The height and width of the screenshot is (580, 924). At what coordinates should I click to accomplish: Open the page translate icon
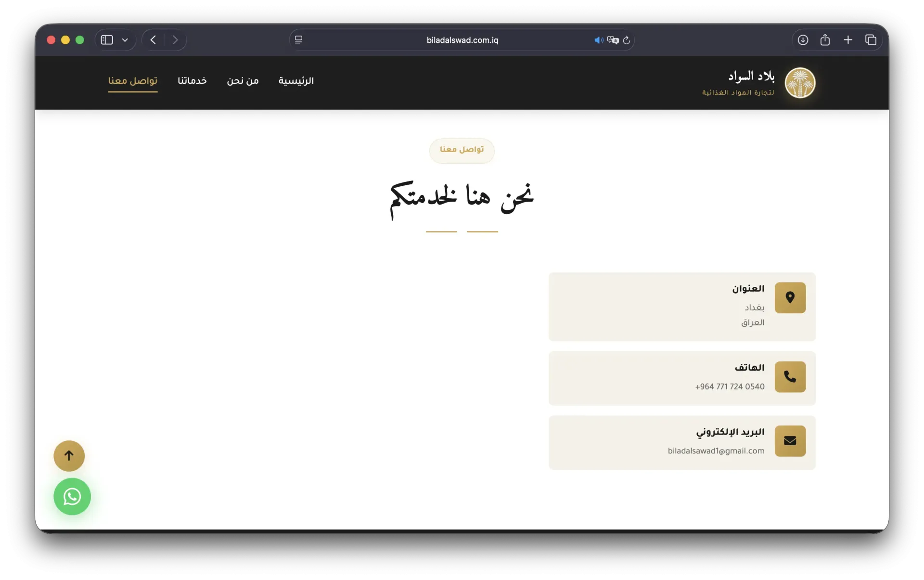(613, 40)
